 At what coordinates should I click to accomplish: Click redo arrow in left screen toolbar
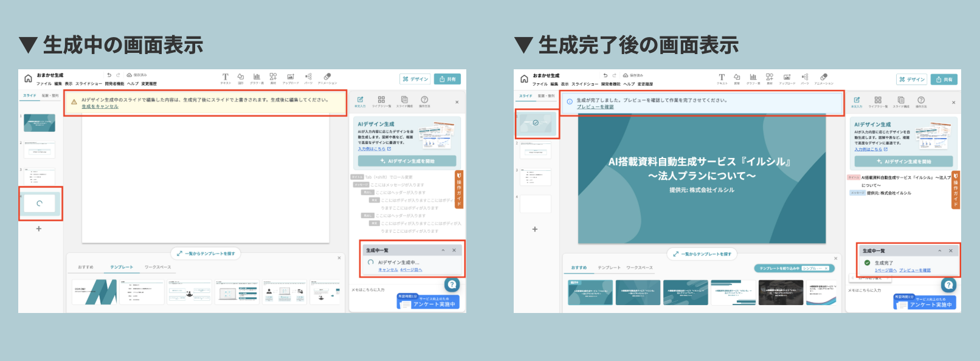point(118,75)
